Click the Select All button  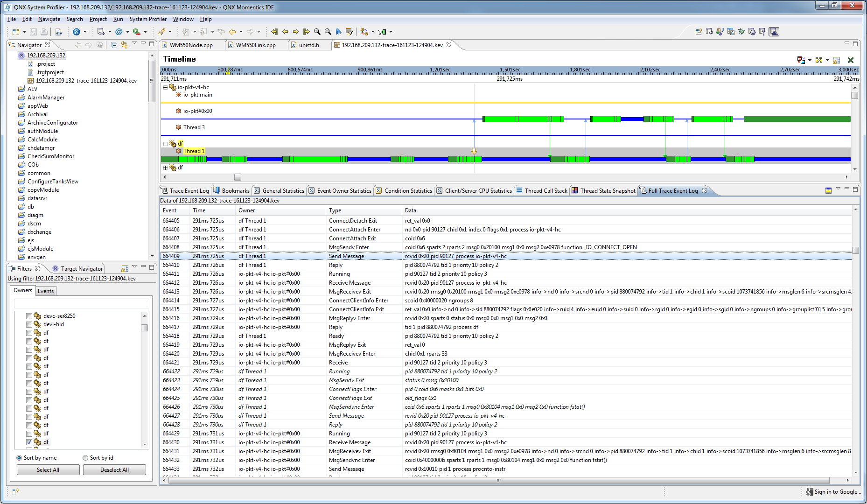coord(48,470)
